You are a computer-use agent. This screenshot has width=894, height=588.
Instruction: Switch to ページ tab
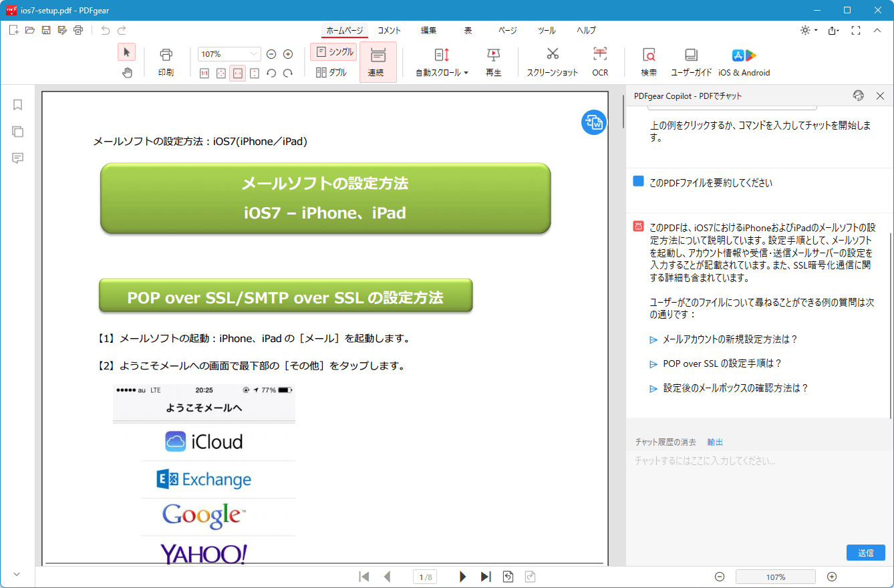click(x=508, y=31)
